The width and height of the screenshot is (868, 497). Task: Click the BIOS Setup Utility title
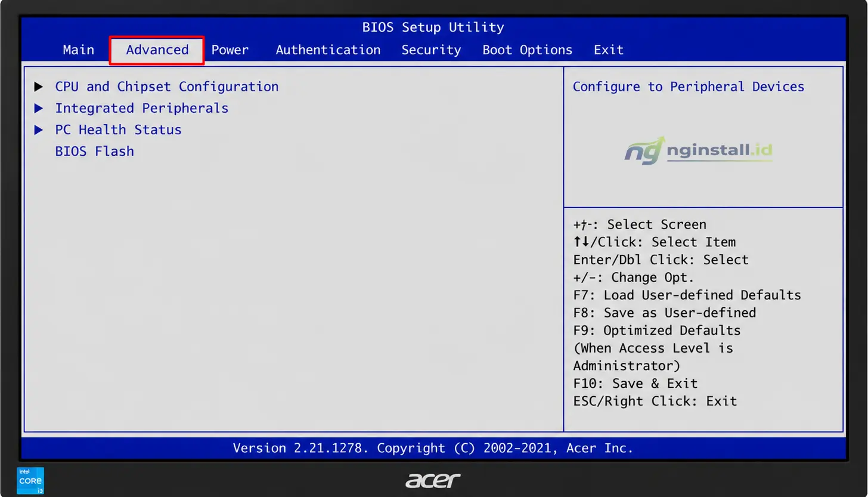click(433, 27)
